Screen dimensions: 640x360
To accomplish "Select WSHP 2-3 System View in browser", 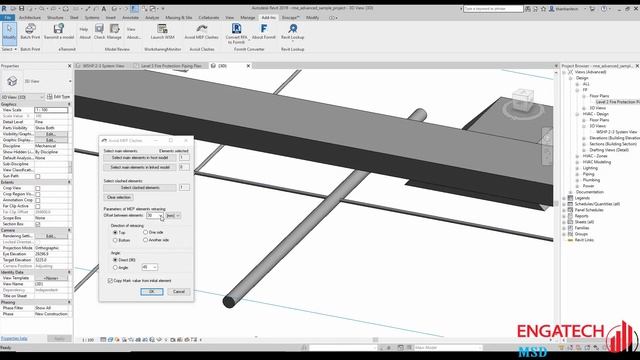I will (616, 132).
